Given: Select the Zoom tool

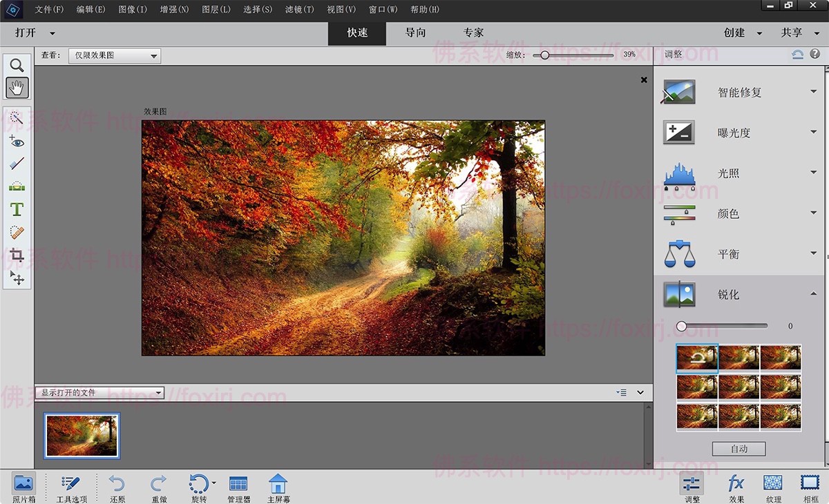Looking at the screenshot, I should tap(17, 65).
